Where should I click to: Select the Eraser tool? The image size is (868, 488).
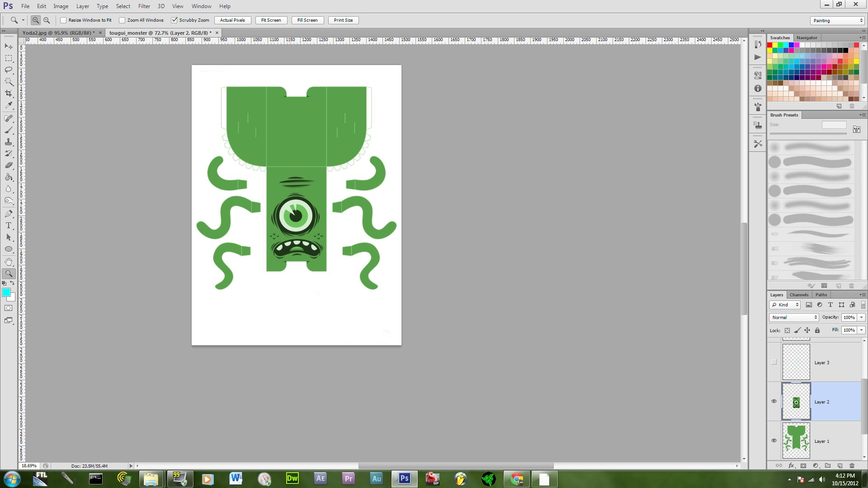(x=9, y=165)
